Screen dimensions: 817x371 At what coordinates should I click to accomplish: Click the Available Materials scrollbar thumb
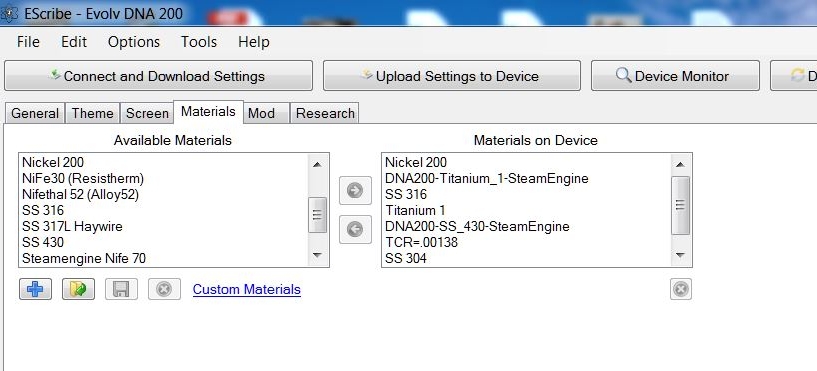click(317, 215)
